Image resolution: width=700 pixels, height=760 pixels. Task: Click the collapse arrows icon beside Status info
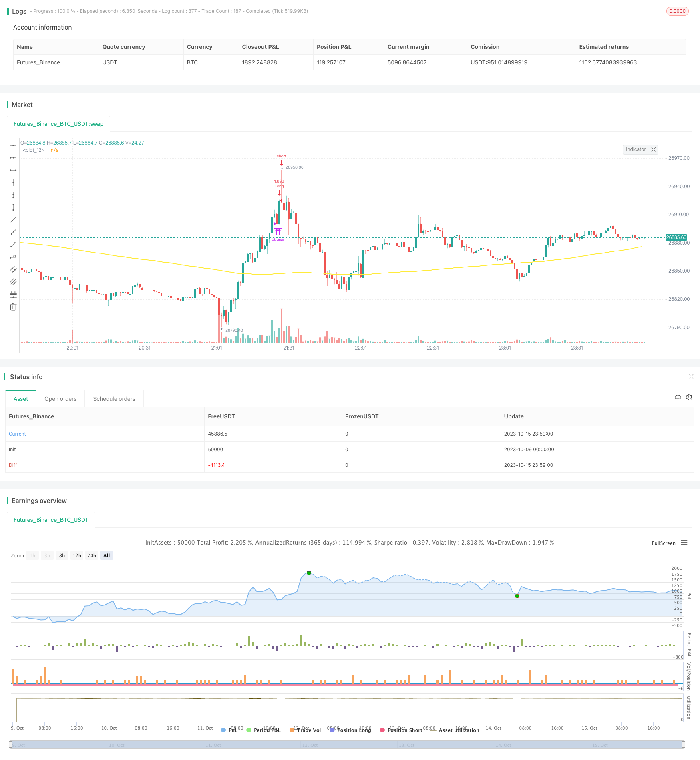pyautogui.click(x=691, y=376)
